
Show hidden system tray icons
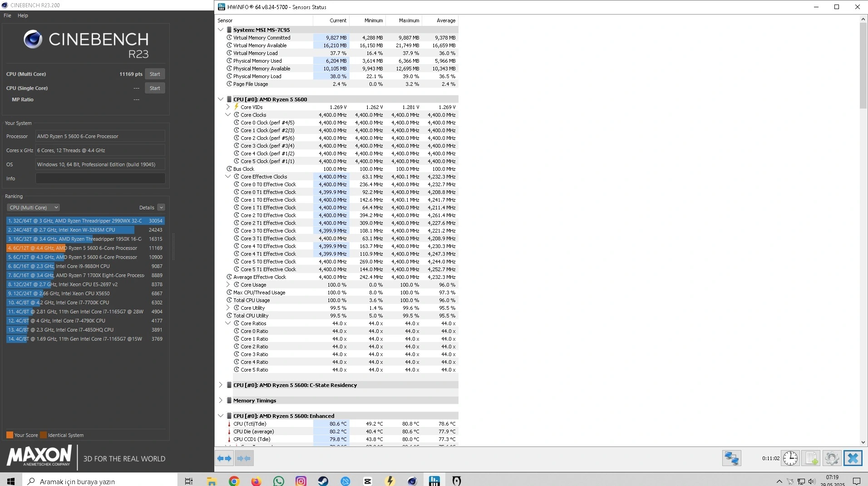coord(779,481)
